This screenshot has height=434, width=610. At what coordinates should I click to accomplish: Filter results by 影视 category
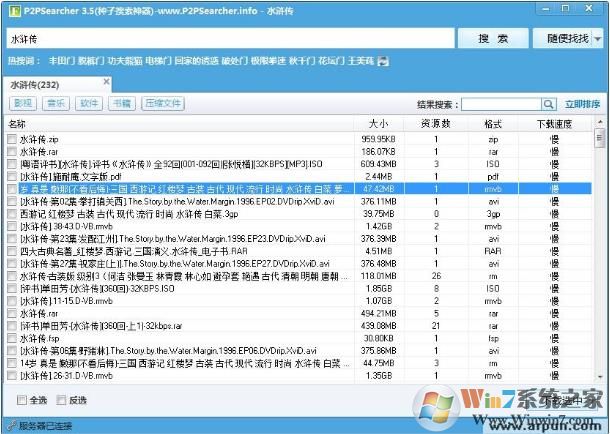point(23,103)
